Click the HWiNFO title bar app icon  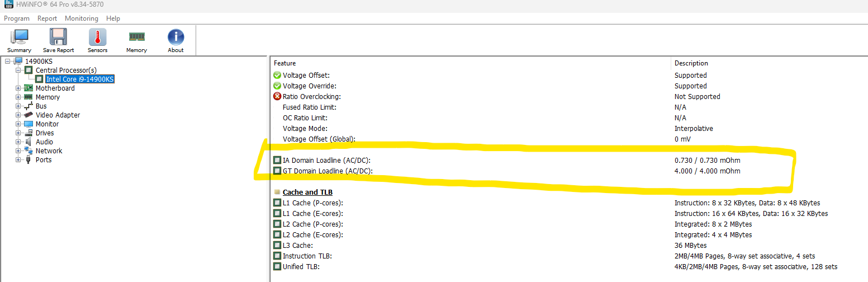8,5
